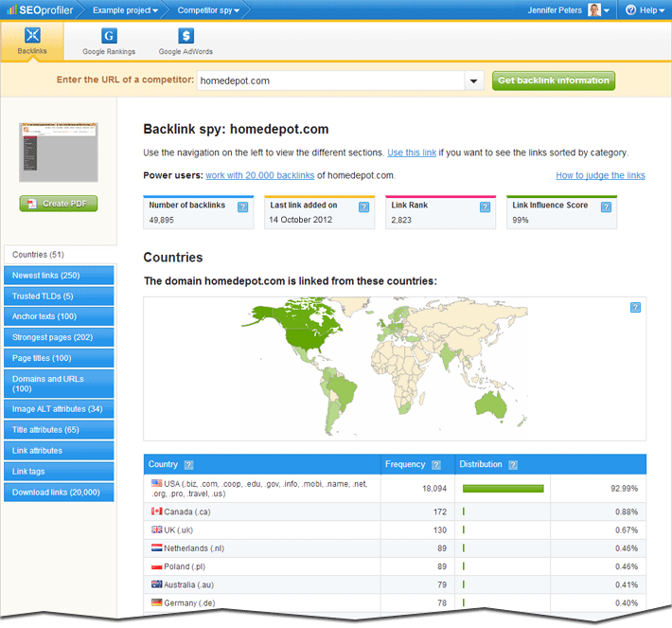This screenshot has height=628, width=672.
Task: Click the SEOprofiler logo icon
Action: 11,9
